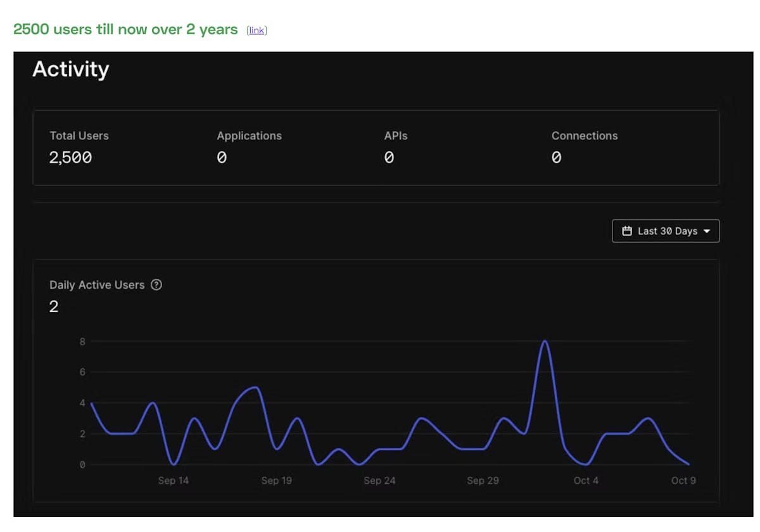
Task: Click the Sep 19 x-axis label
Action: point(276,481)
